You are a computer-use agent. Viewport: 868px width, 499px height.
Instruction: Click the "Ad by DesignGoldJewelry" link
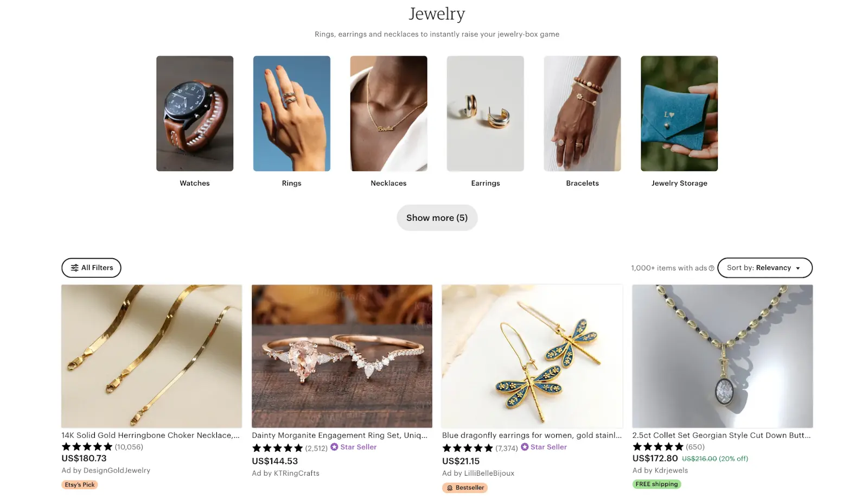pyautogui.click(x=105, y=470)
